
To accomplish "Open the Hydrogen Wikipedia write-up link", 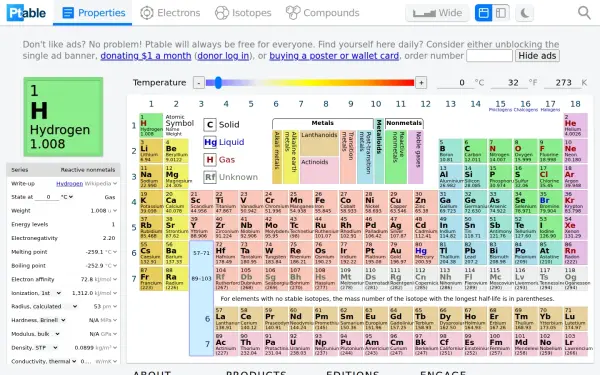I will (x=69, y=184).
